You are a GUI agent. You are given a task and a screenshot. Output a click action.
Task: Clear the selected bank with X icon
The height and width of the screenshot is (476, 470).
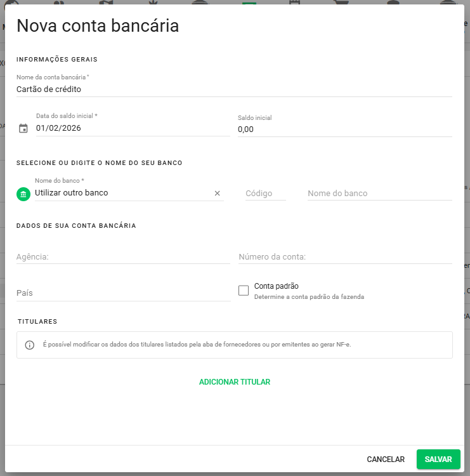(217, 194)
